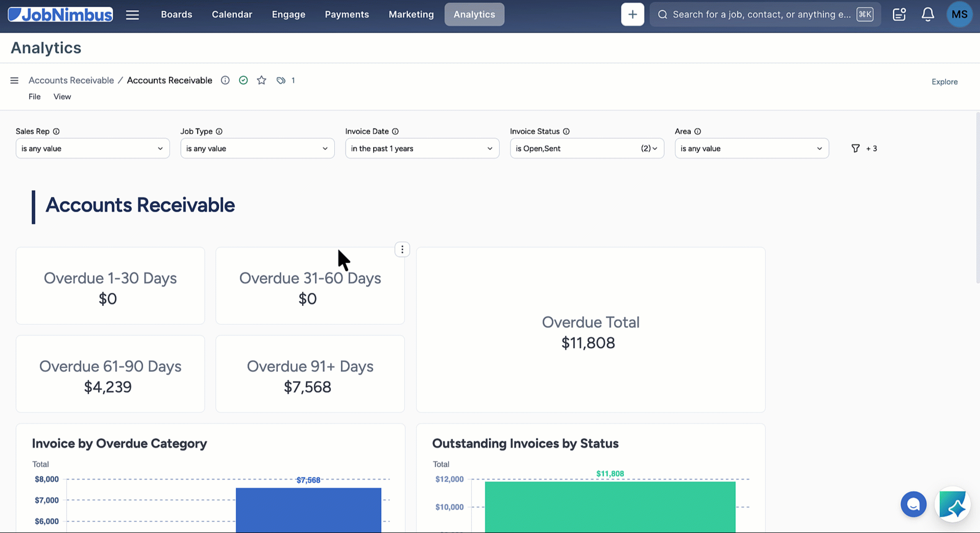Click the green $11,808 chart bar
This screenshot has height=533, width=980.
[610, 507]
